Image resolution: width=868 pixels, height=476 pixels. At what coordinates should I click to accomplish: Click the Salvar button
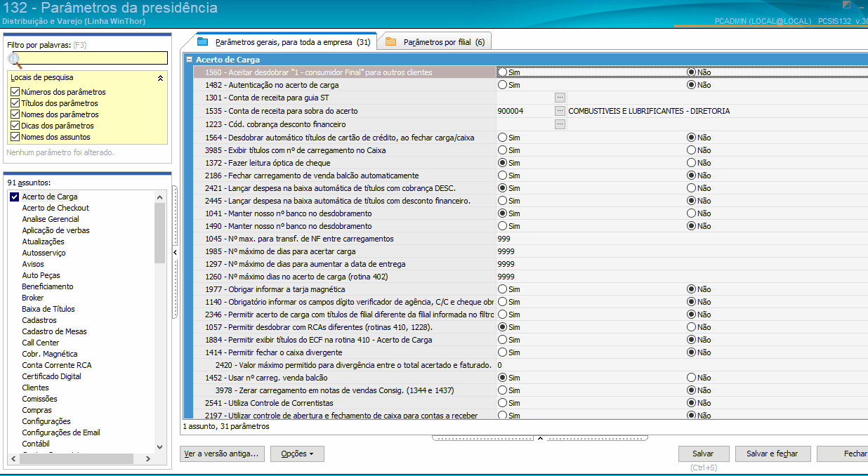click(704, 454)
